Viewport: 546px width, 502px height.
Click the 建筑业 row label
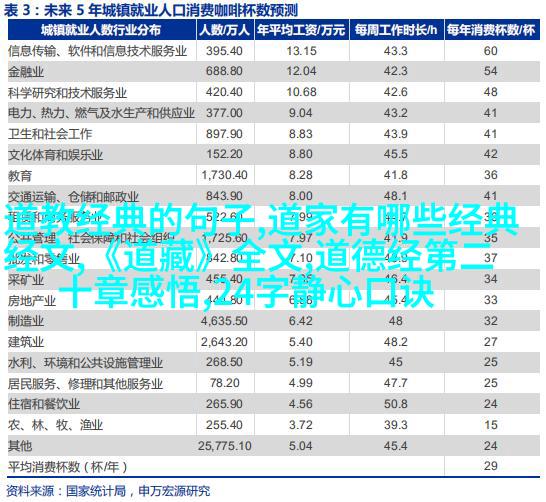pos(26,342)
